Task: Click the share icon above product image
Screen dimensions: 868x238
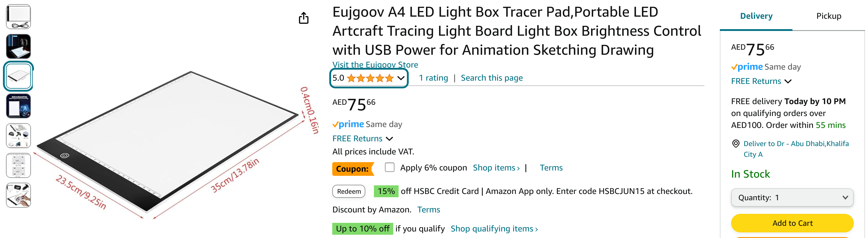Action: coord(304,18)
